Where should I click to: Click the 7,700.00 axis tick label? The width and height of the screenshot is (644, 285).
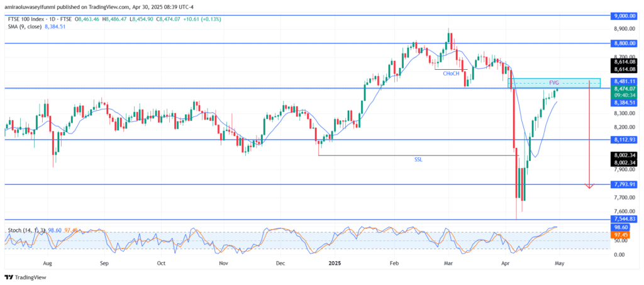pos(625,198)
